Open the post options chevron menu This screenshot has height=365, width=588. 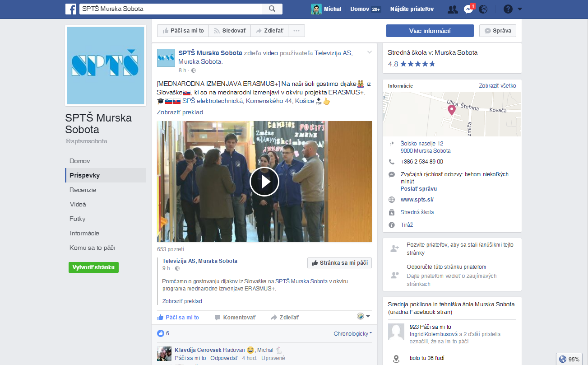pos(370,52)
